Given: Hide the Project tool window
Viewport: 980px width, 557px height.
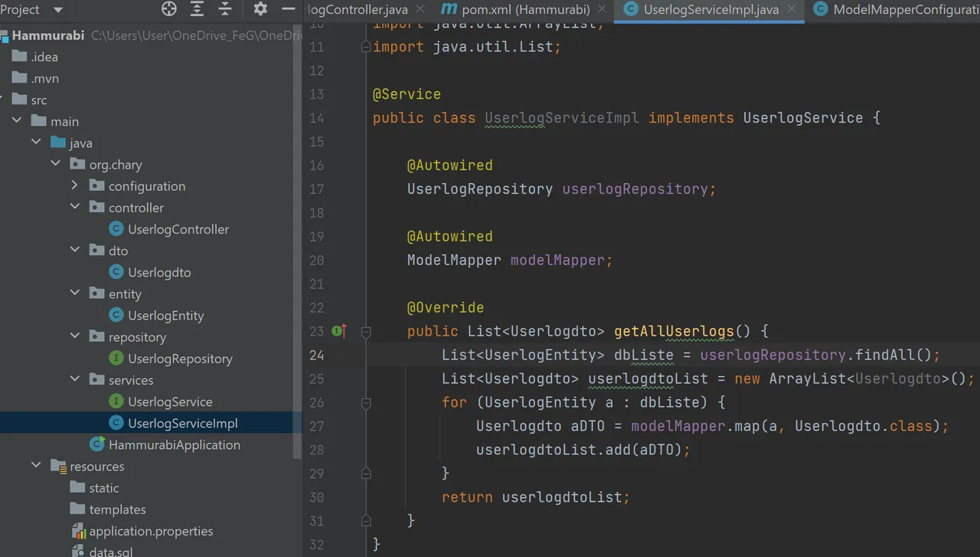Looking at the screenshot, I should [289, 9].
